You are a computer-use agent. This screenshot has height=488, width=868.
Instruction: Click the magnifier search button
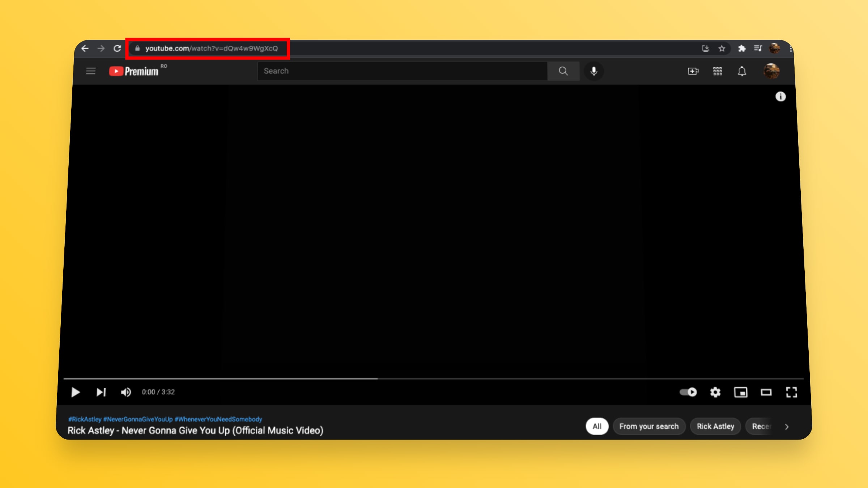coord(563,71)
